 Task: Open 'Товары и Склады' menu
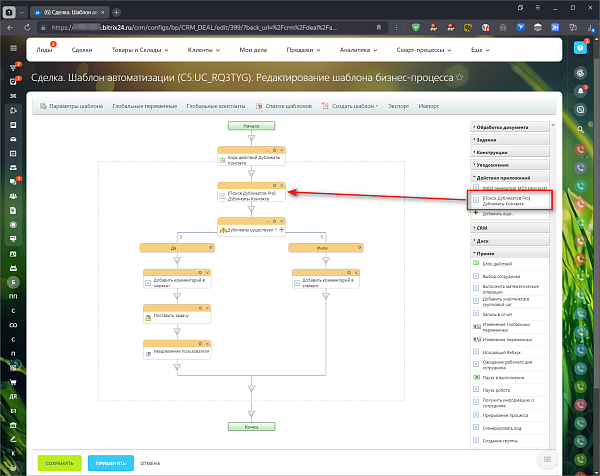pyautogui.click(x=140, y=50)
